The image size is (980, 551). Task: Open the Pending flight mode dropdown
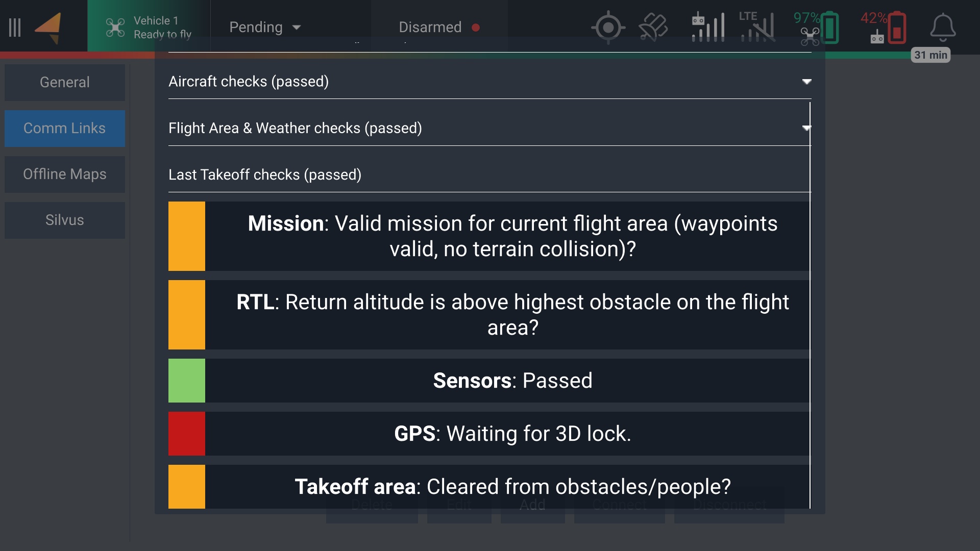265,28
